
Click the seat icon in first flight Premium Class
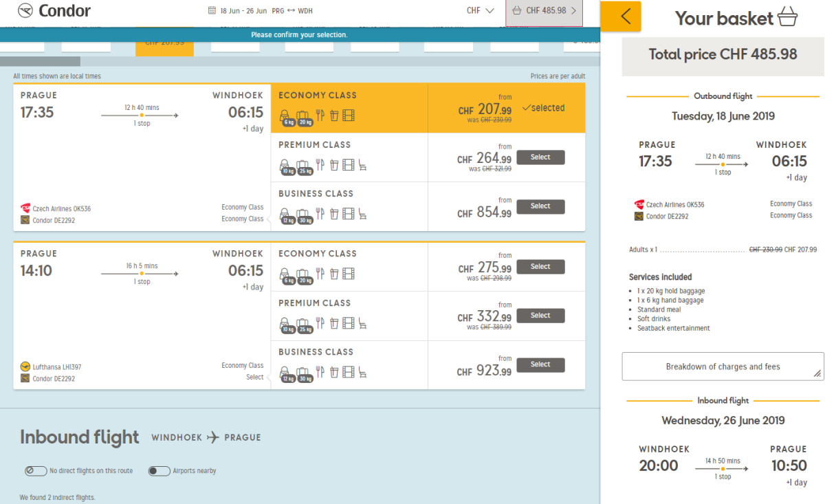(363, 166)
